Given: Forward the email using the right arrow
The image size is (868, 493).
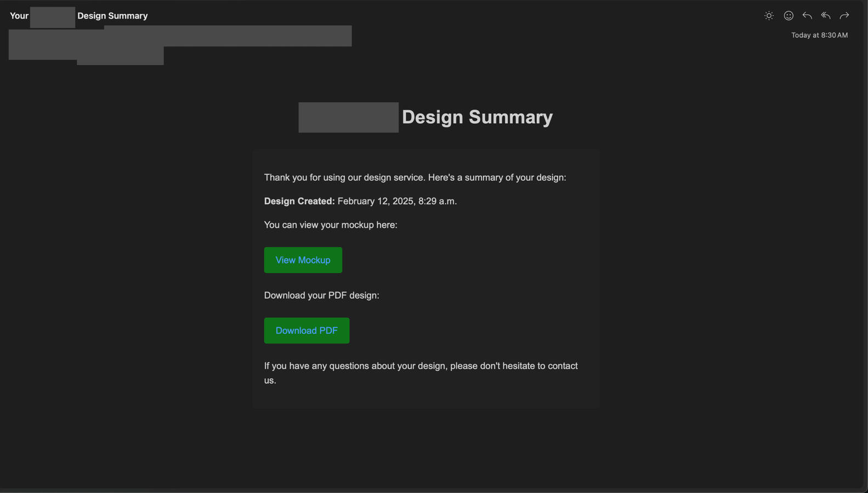Looking at the screenshot, I should click(x=844, y=16).
